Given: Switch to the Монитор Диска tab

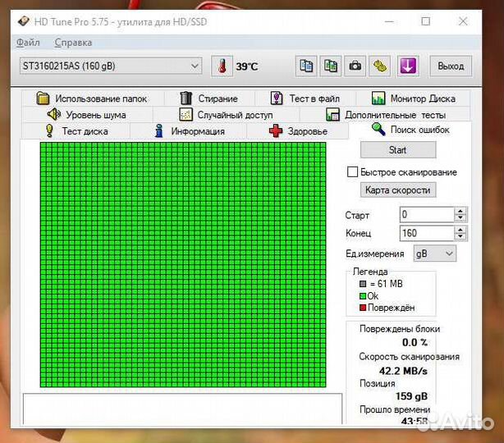Looking at the screenshot, I should click(414, 98).
